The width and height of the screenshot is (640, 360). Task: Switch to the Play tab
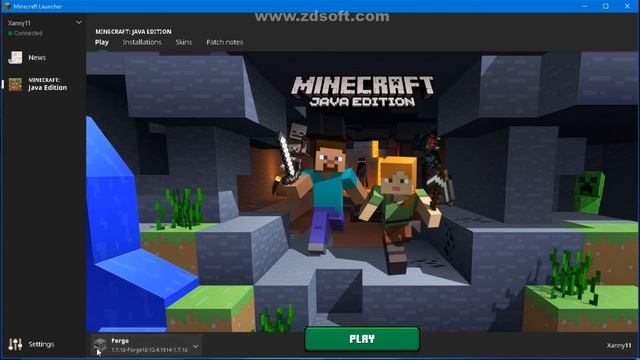pyautogui.click(x=102, y=42)
